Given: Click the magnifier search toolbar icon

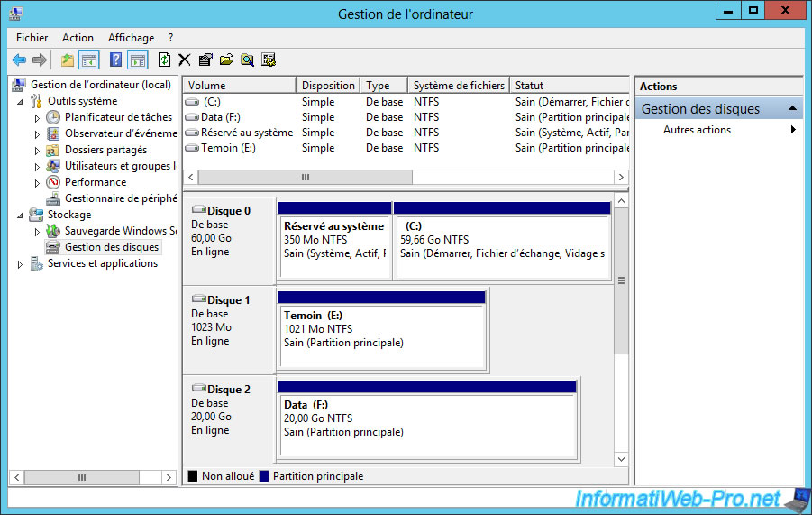Looking at the screenshot, I should [247, 60].
